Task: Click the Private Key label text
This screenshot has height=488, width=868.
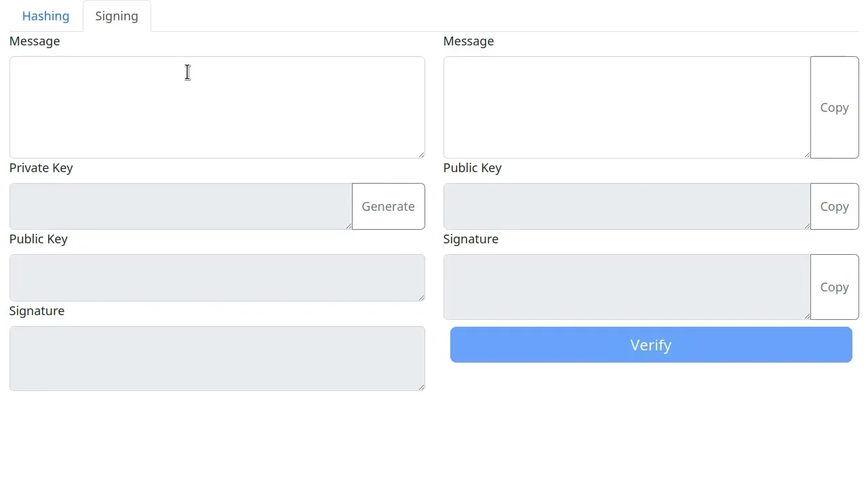Action: 41,167
